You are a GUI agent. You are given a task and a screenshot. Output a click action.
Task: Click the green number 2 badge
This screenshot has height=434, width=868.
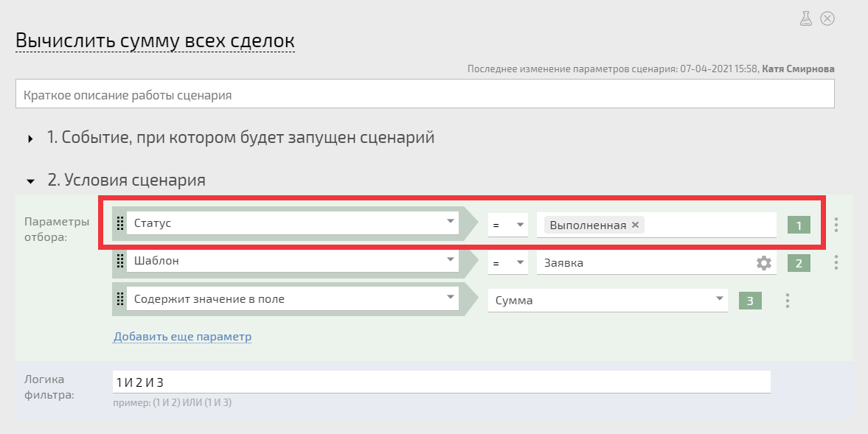click(x=799, y=262)
